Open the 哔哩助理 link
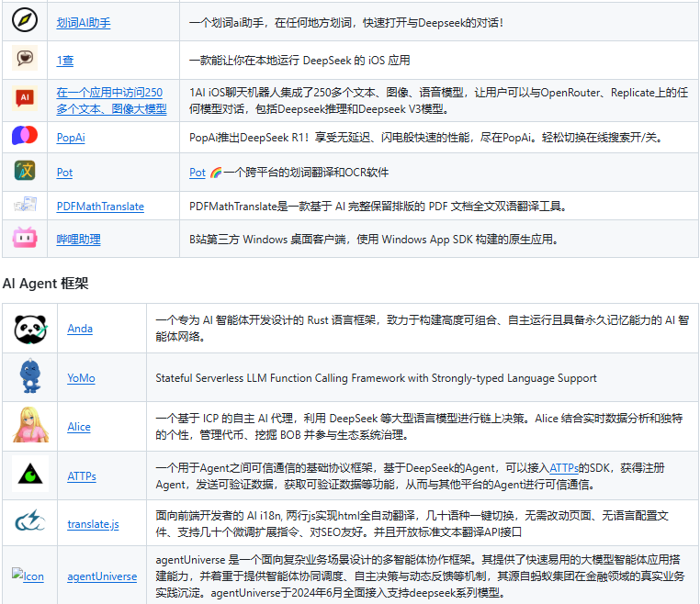This screenshot has width=700, height=604. coord(79,239)
